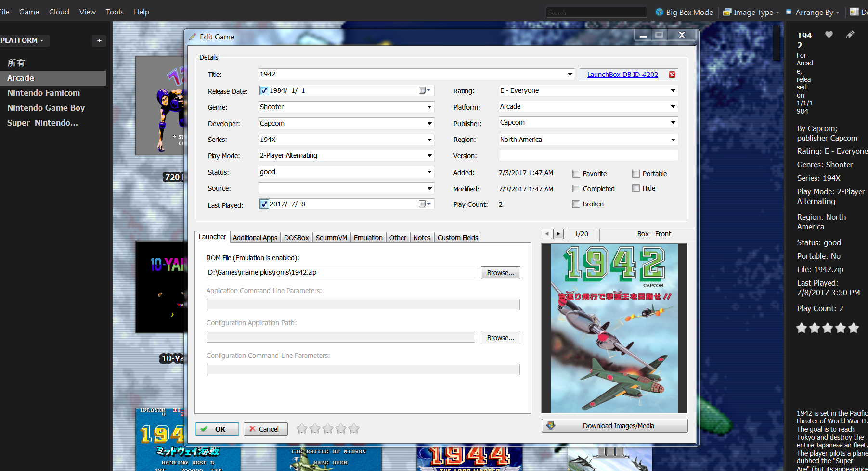Expand the Platform dropdown
The image size is (868, 471).
click(x=673, y=106)
